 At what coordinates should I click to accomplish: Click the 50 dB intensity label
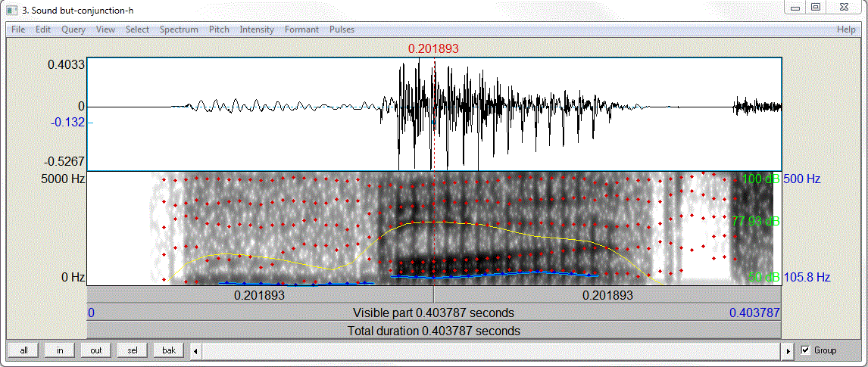coord(764,277)
